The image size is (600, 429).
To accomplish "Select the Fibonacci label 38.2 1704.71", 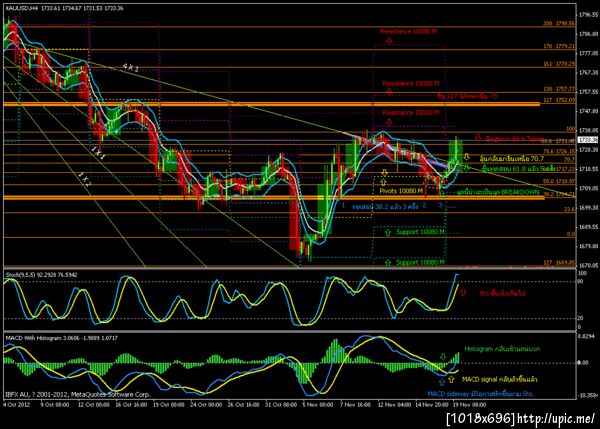I will point(559,194).
